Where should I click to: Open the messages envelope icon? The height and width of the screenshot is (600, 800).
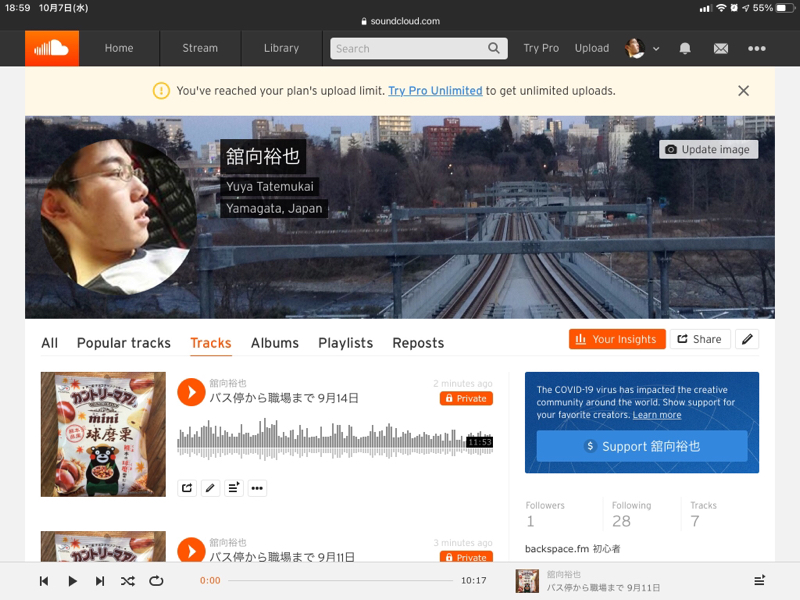click(x=720, y=48)
